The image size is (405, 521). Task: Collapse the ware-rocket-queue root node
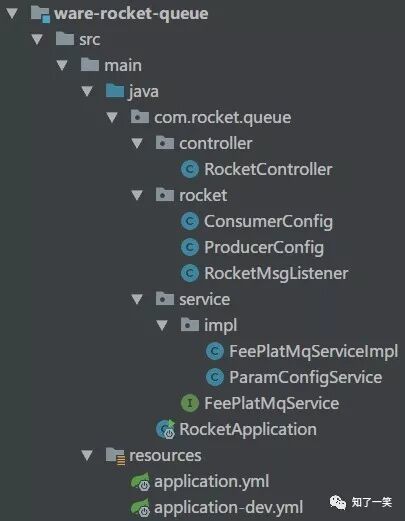12,13
